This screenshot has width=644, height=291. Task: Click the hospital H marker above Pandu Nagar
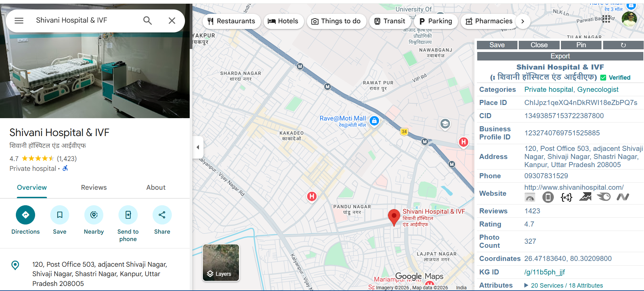[x=312, y=196]
